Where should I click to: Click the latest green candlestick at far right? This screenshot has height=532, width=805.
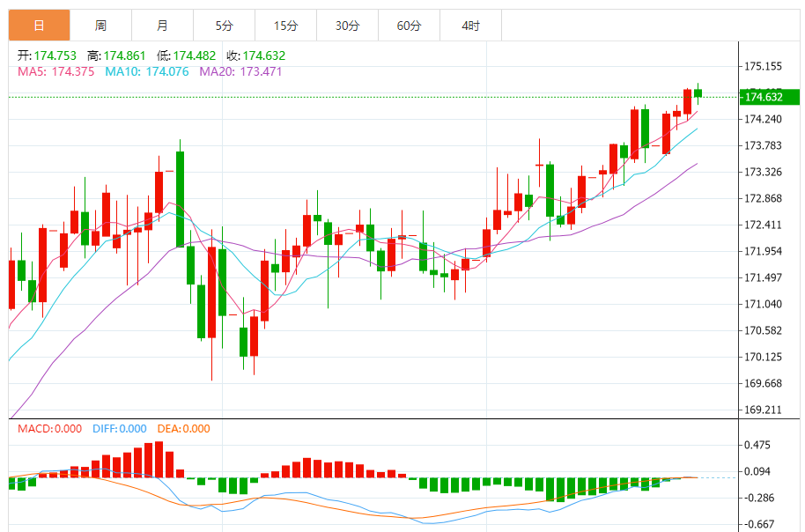pyautogui.click(x=698, y=93)
